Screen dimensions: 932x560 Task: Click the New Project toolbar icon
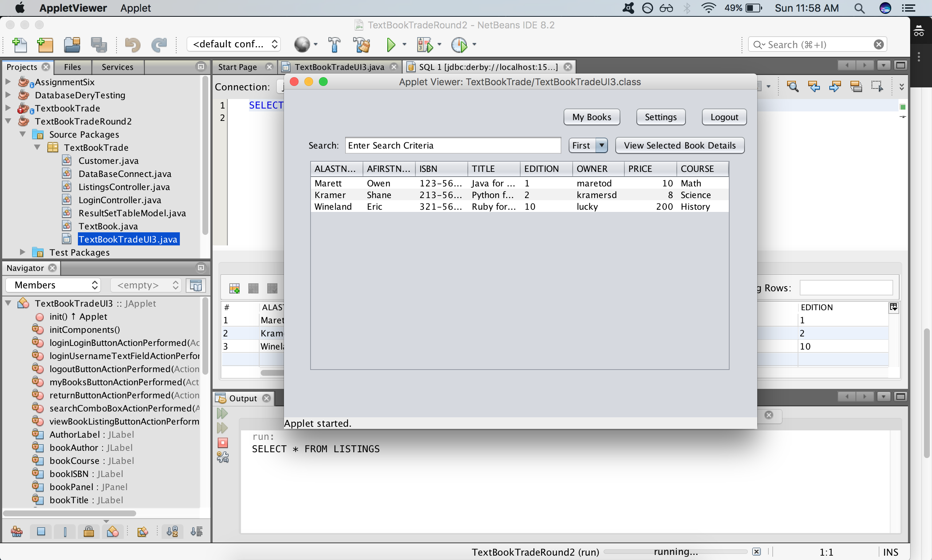[x=45, y=44]
